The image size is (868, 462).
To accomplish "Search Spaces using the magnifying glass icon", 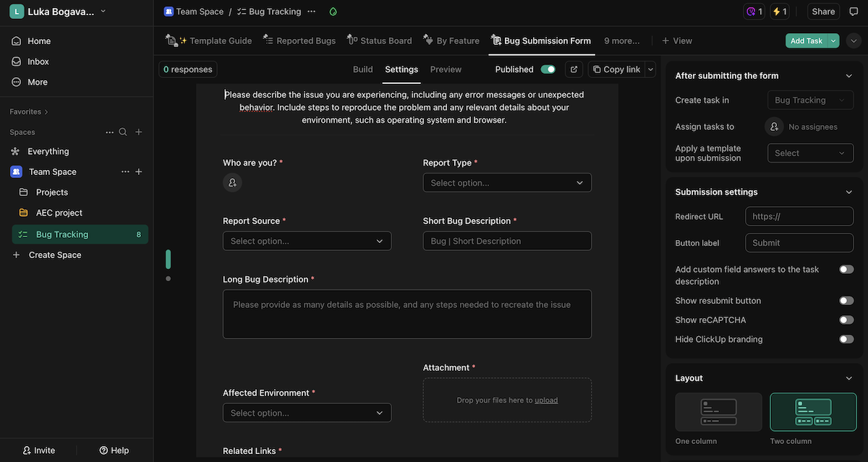I will point(122,132).
